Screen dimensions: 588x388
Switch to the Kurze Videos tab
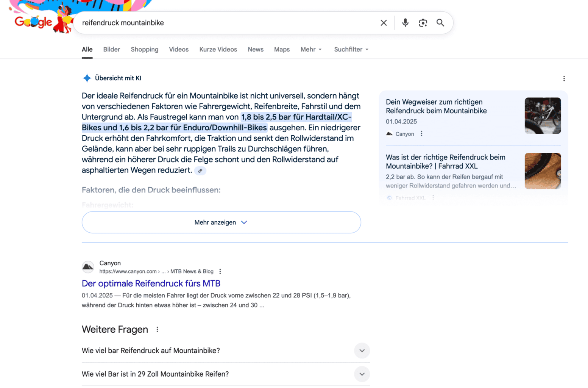point(218,50)
